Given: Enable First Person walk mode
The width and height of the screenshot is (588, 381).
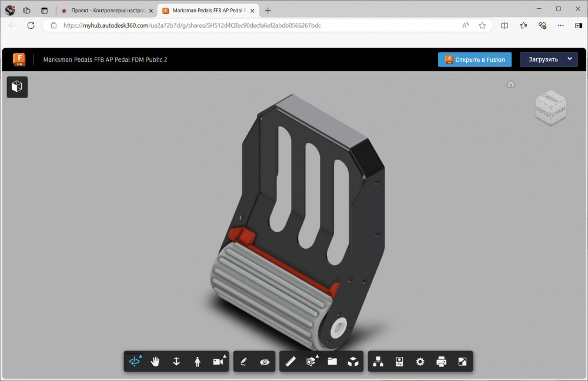Looking at the screenshot, I should pos(197,362).
